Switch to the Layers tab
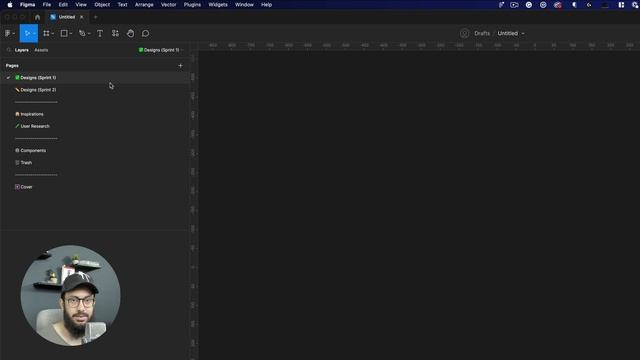Viewport: 640px width, 360px height. (x=22, y=50)
